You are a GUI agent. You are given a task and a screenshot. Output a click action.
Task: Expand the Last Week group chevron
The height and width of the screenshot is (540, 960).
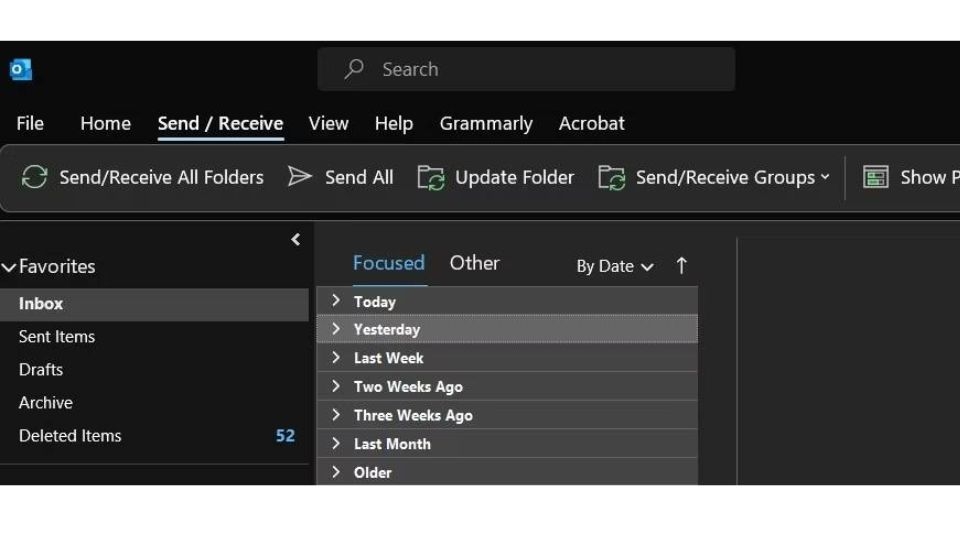336,358
